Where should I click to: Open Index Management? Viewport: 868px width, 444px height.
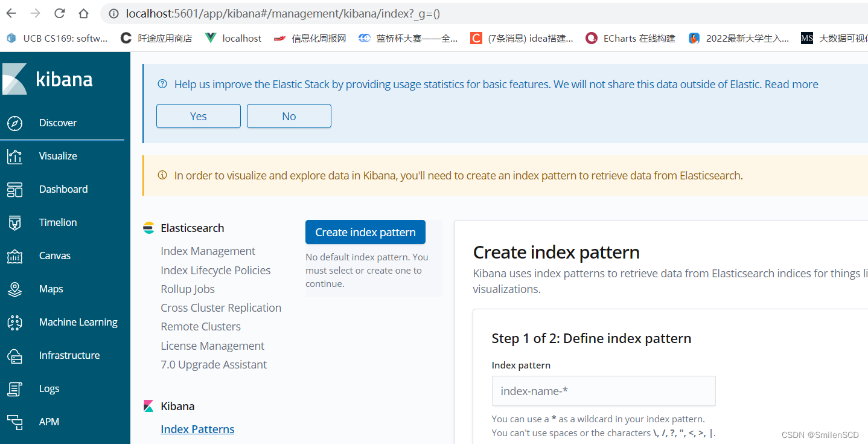coord(208,251)
